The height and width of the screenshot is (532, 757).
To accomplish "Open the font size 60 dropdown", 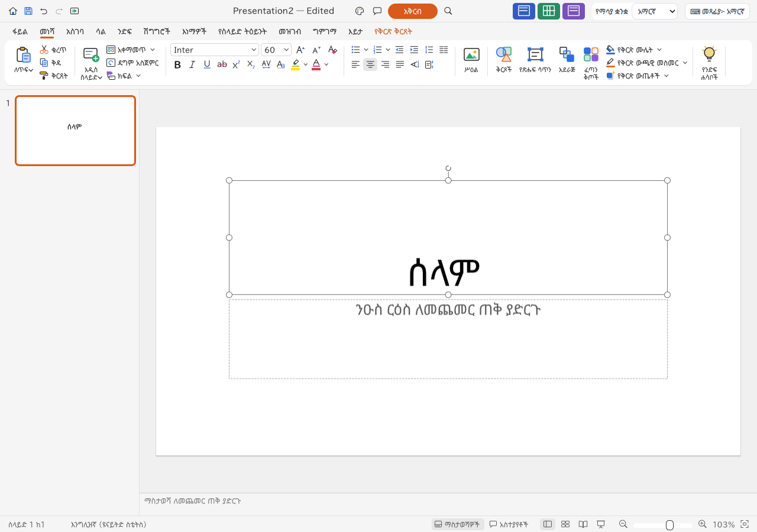I will click(277, 50).
